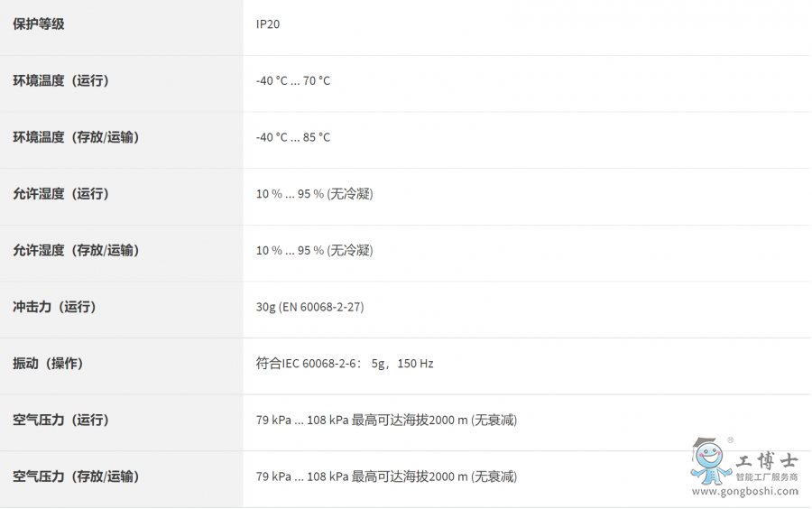Select the 环境温度（运行）row label
Viewport: 812px width, 509px height.
pos(60,81)
